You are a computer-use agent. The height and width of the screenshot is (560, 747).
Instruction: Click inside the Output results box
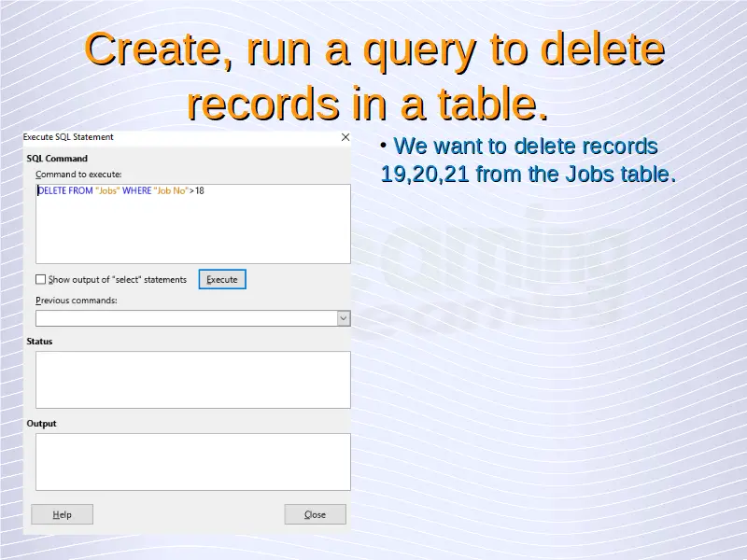(x=193, y=462)
